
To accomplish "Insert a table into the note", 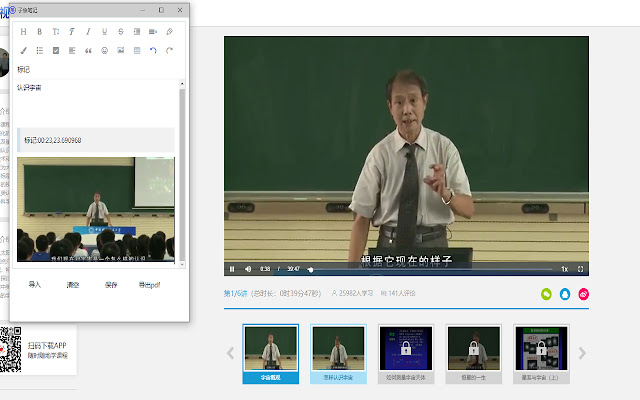I will pos(137,50).
